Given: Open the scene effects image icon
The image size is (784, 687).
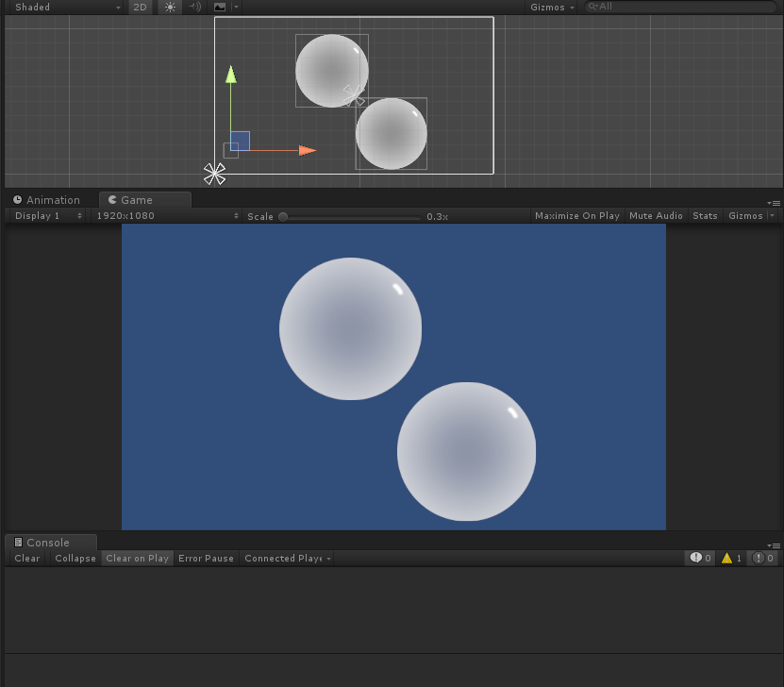Looking at the screenshot, I should tap(219, 7).
